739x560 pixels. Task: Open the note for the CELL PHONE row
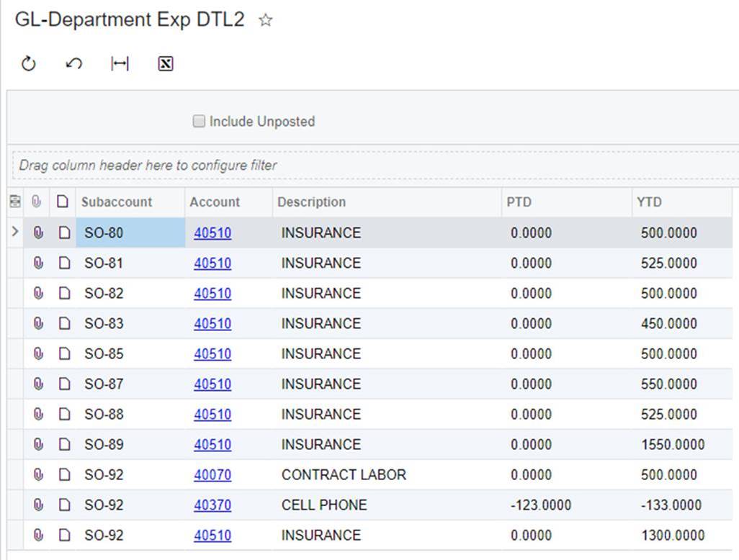(x=65, y=505)
